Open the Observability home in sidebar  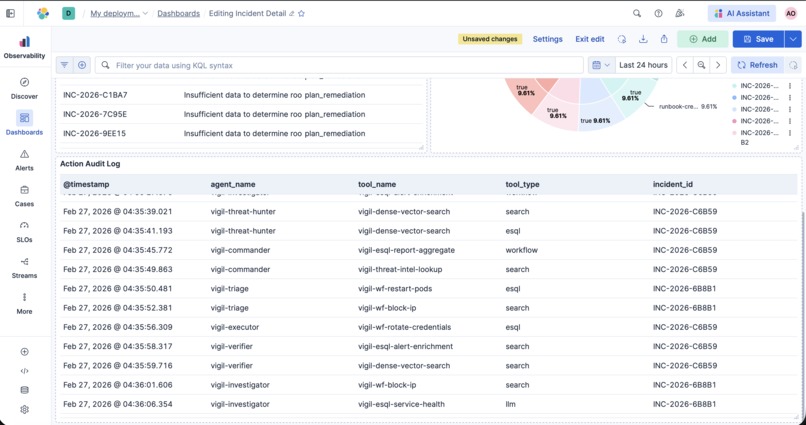(24, 47)
